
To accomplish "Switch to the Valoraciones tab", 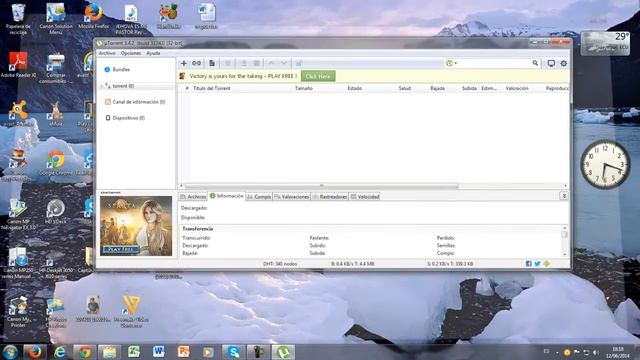I will click(x=292, y=197).
